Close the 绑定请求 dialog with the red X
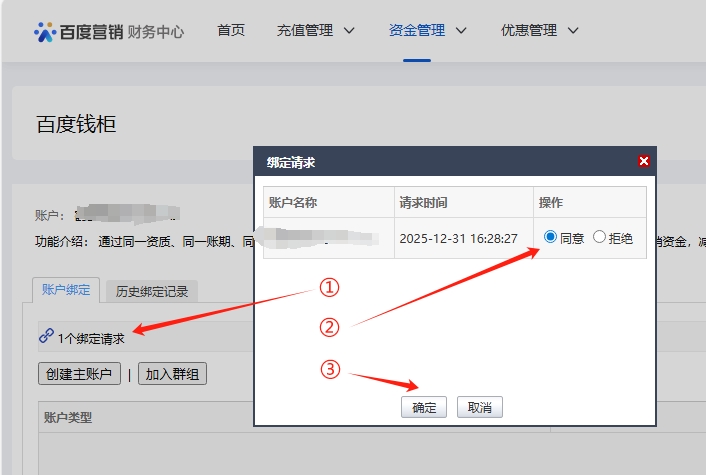The height and width of the screenshot is (475, 706). 644,161
